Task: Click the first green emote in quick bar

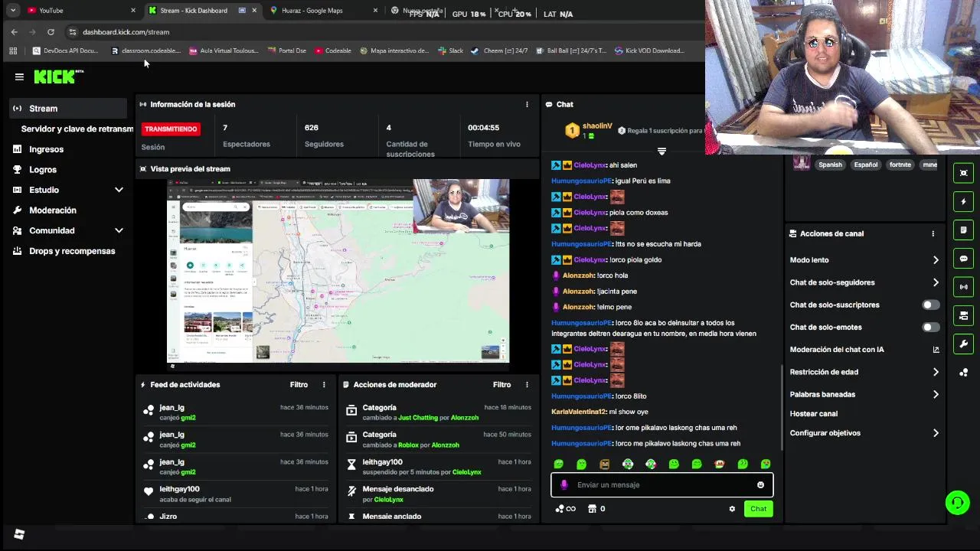Action: tap(559, 464)
